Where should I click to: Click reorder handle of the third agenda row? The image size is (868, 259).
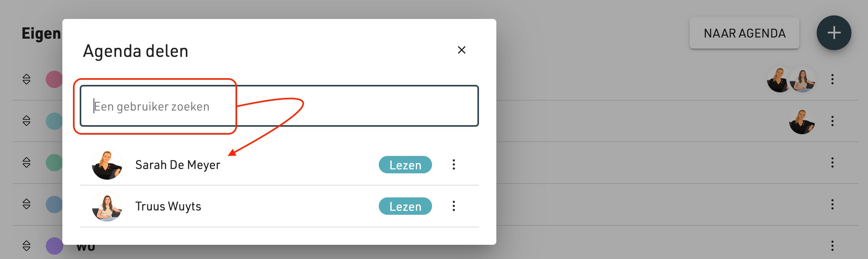26,163
